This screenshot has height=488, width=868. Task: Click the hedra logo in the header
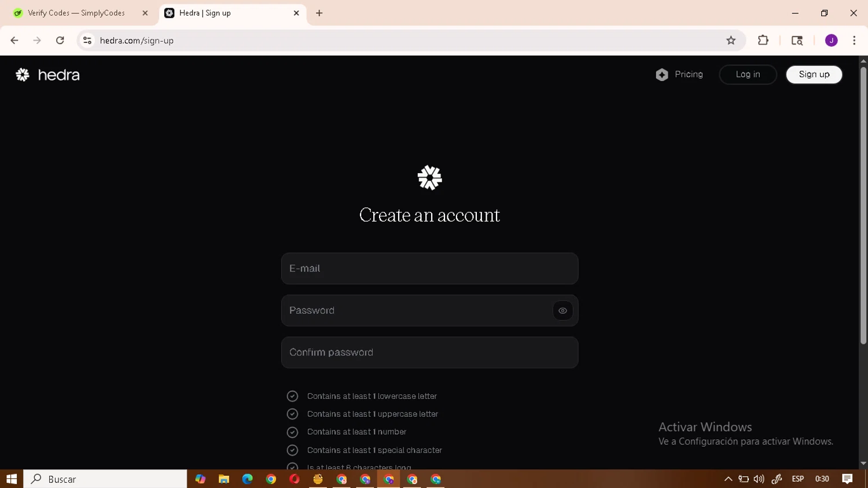[x=47, y=75]
